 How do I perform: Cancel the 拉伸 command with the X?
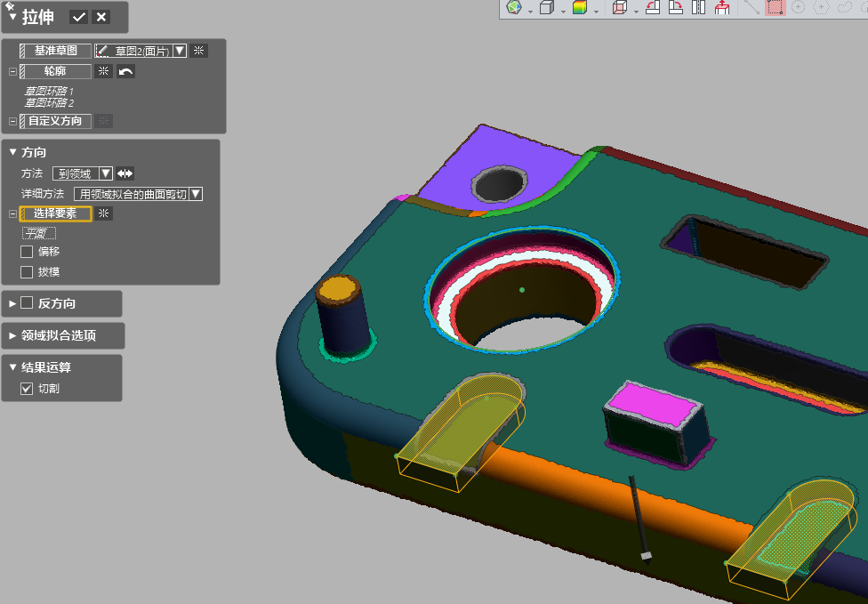point(101,17)
